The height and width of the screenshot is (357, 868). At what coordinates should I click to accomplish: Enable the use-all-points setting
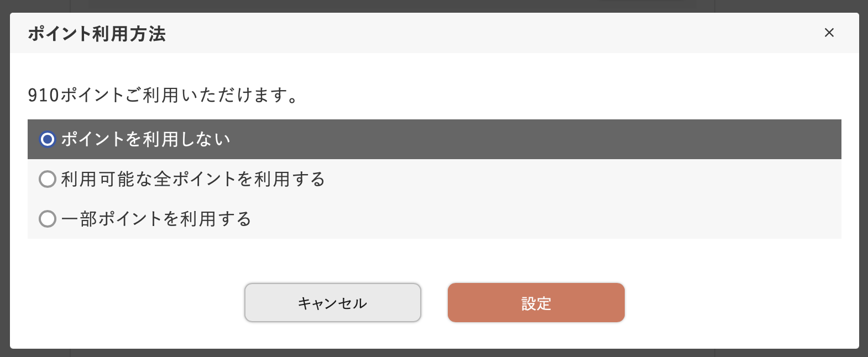pyautogui.click(x=47, y=179)
